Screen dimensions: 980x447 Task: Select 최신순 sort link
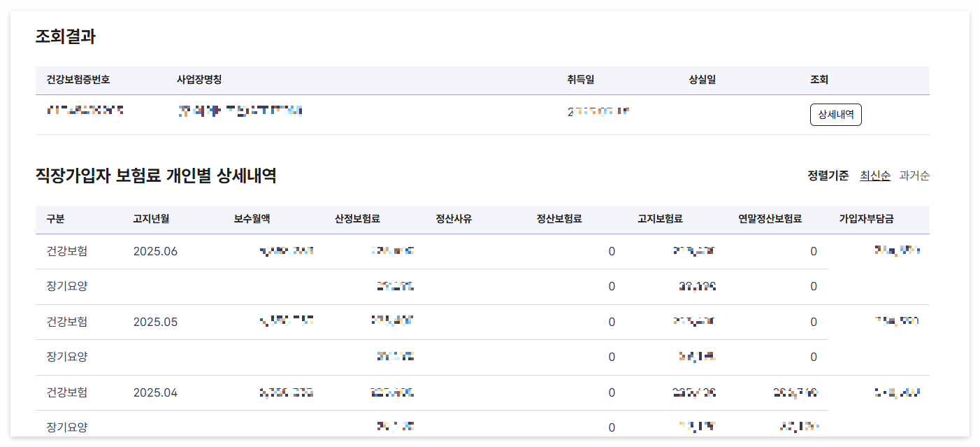pos(876,177)
